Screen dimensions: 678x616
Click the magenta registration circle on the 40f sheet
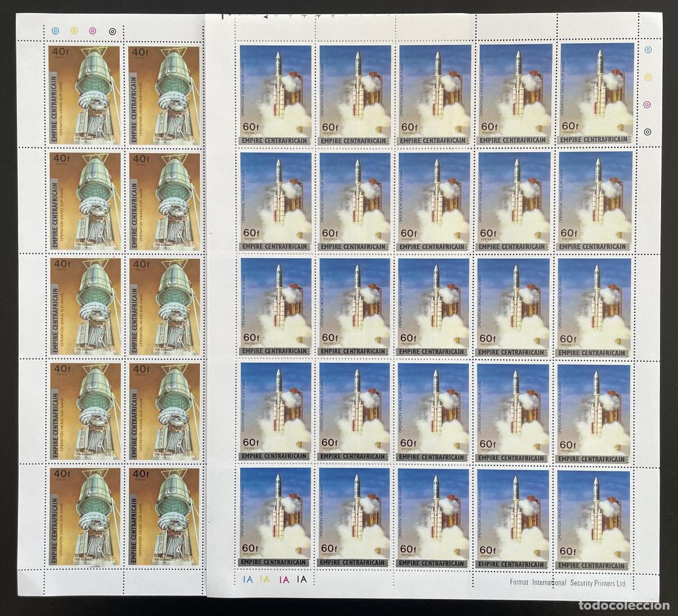(93, 32)
